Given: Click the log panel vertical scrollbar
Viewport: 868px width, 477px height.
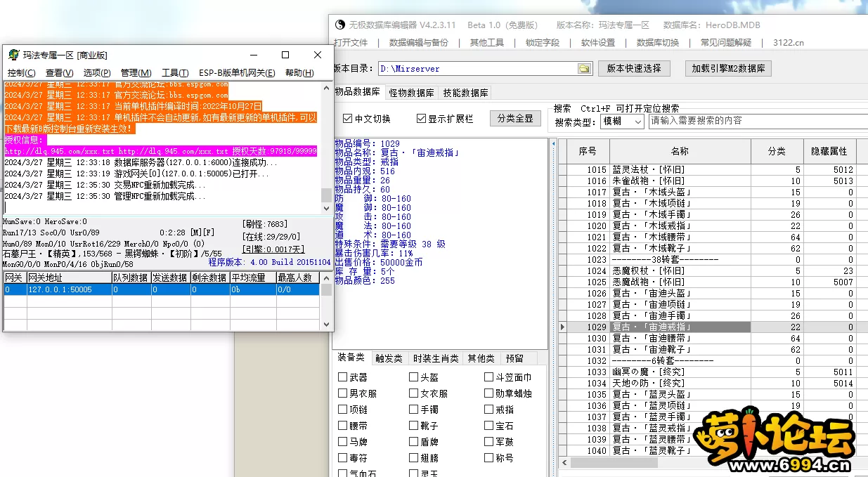Looking at the screenshot, I should click(326, 148).
